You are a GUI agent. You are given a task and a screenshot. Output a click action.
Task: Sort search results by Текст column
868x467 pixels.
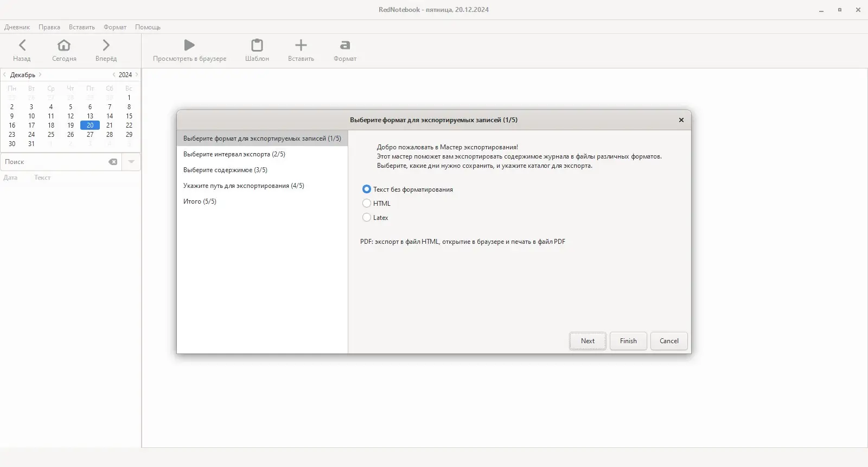pos(42,178)
